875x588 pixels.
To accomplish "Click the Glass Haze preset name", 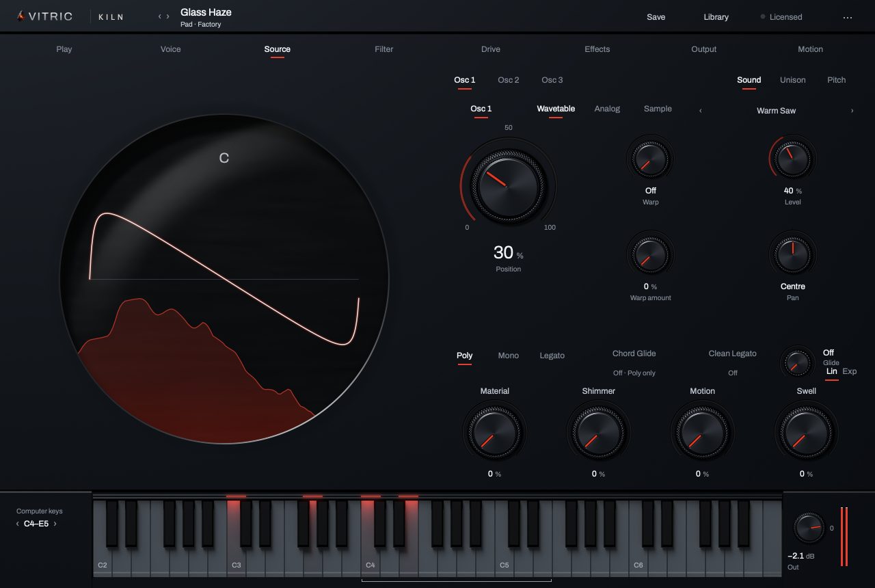I will click(206, 12).
